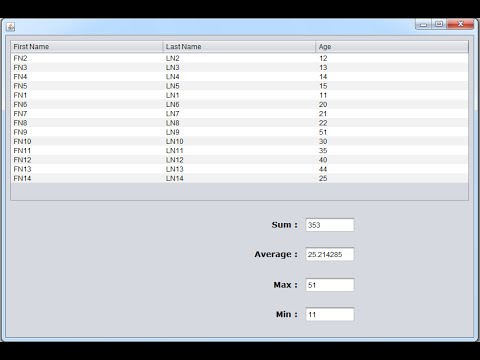Pick the age cell showing 44
The height and width of the screenshot is (360, 480).
coord(392,169)
